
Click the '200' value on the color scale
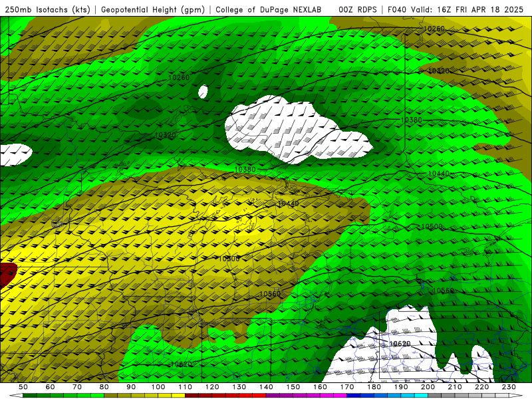[x=428, y=387]
